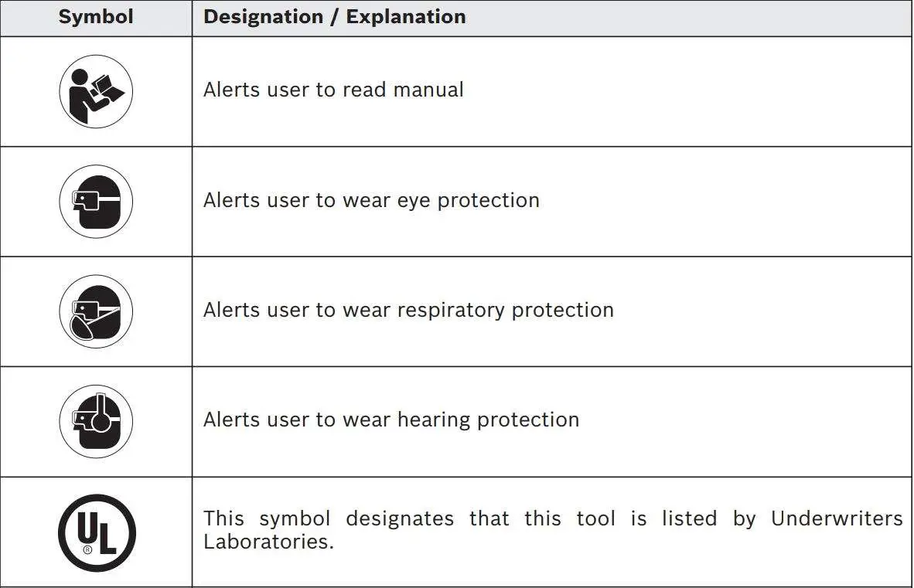Image resolution: width=914 pixels, height=588 pixels.
Task: Click the word "Explanation" in the header
Action: pos(406,17)
